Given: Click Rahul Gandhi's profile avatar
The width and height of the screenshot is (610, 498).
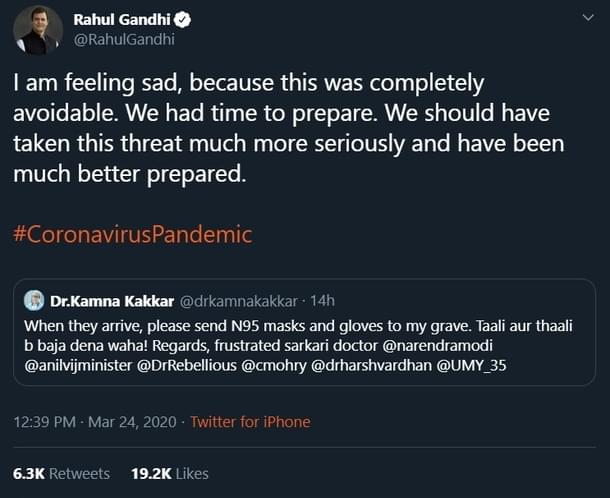Looking at the screenshot, I should [38, 30].
